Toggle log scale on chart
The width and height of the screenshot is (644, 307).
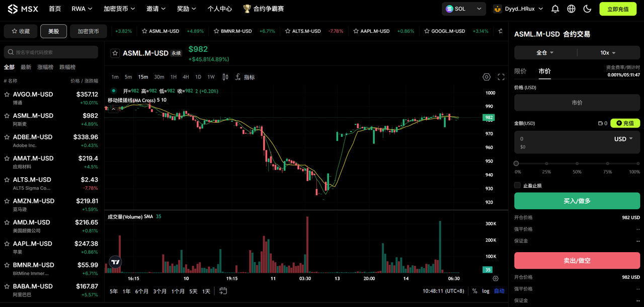[x=486, y=291]
